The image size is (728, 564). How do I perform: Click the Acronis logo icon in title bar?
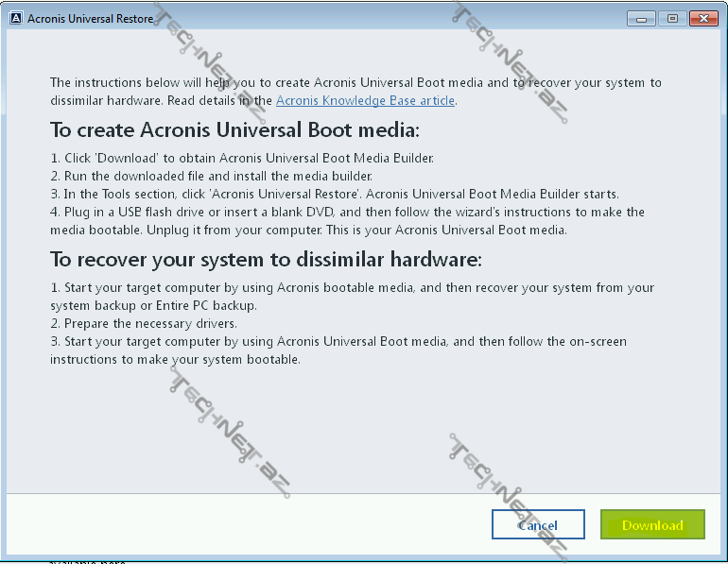click(x=15, y=18)
